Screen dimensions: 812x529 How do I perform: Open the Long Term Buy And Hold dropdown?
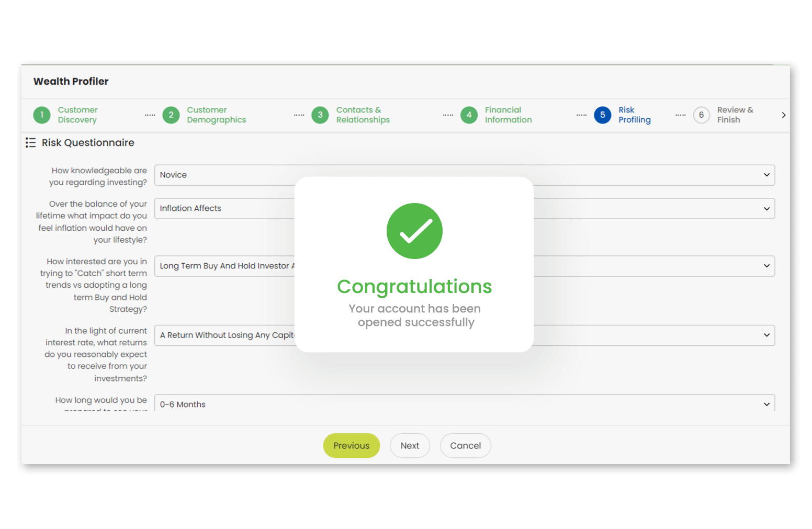[465, 266]
